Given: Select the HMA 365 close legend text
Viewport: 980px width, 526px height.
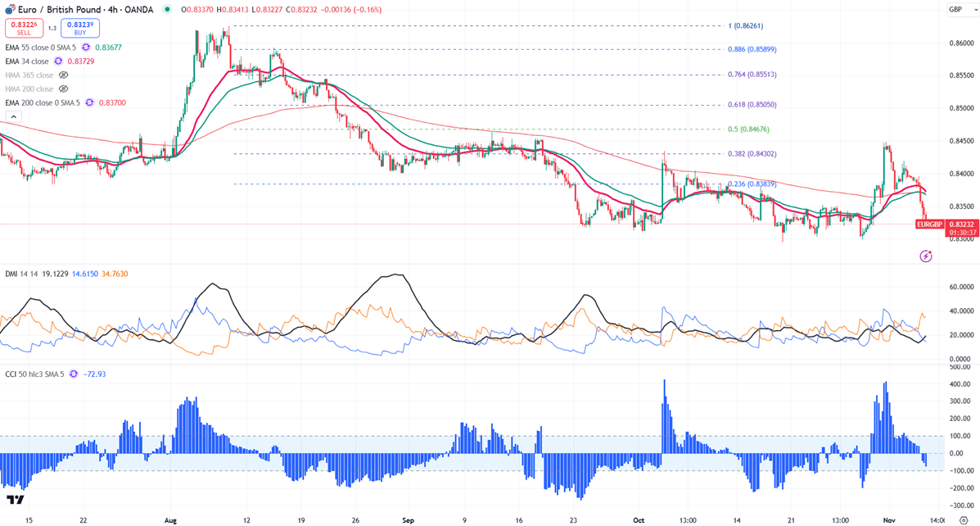Looking at the screenshot, I should 29,75.
